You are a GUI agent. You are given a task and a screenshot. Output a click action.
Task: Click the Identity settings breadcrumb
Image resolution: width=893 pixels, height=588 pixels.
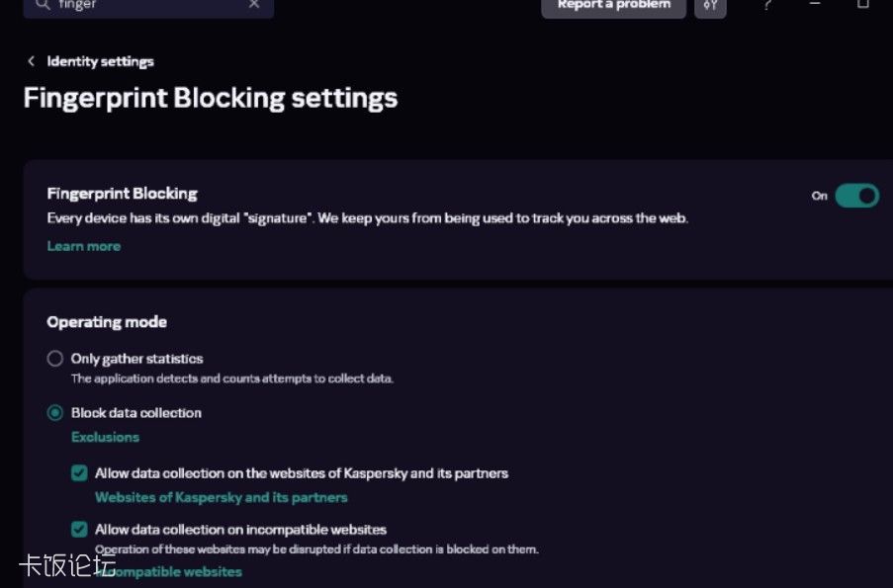(100, 61)
